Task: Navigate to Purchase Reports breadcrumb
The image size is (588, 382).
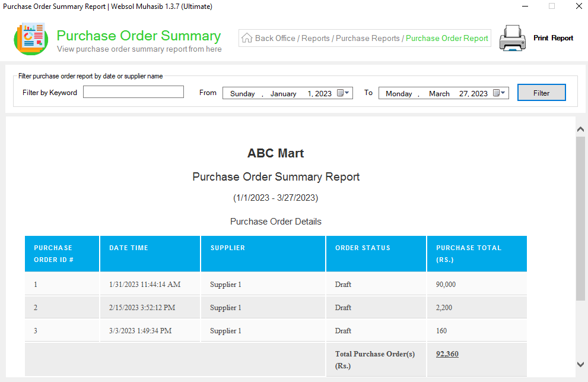Action: click(x=367, y=38)
